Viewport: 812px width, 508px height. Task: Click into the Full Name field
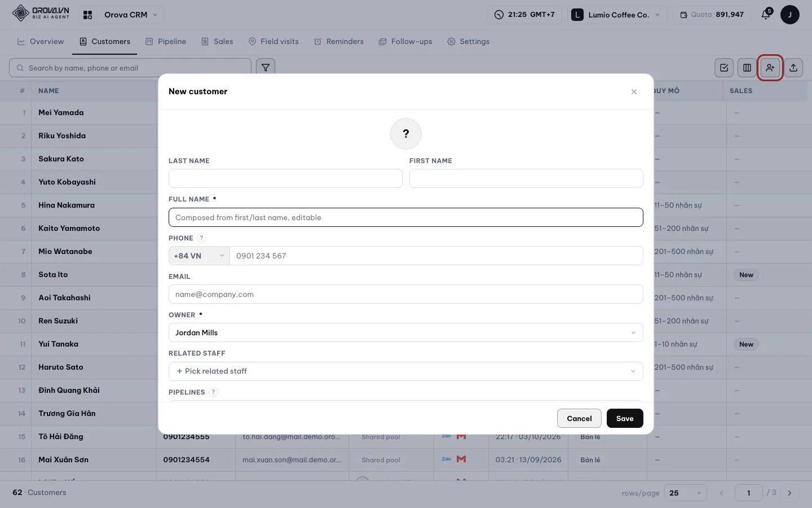click(x=406, y=217)
